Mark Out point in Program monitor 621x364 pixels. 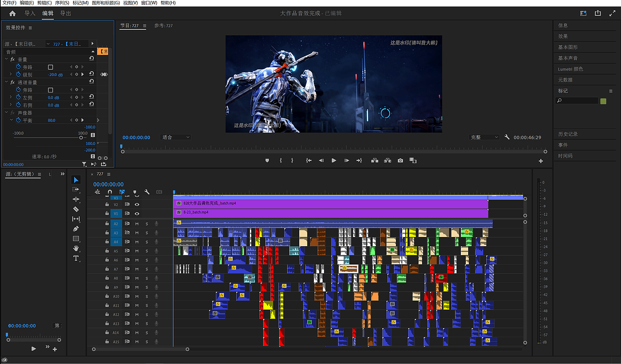[292, 160]
